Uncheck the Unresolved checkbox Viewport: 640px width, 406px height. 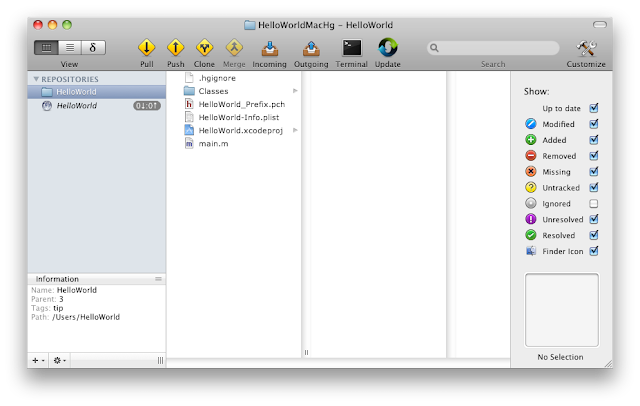(x=594, y=219)
